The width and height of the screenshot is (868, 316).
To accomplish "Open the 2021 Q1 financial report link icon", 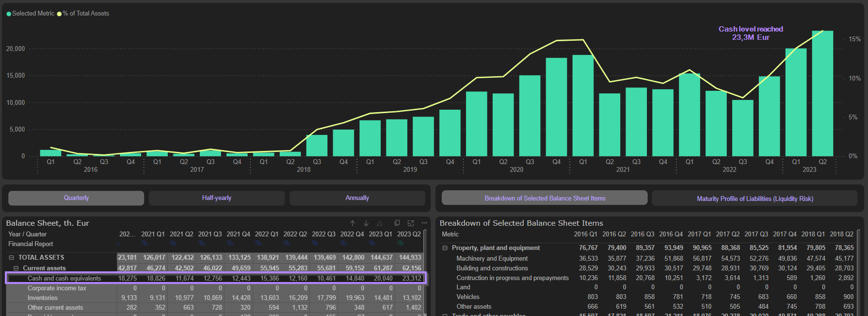I will click(145, 243).
